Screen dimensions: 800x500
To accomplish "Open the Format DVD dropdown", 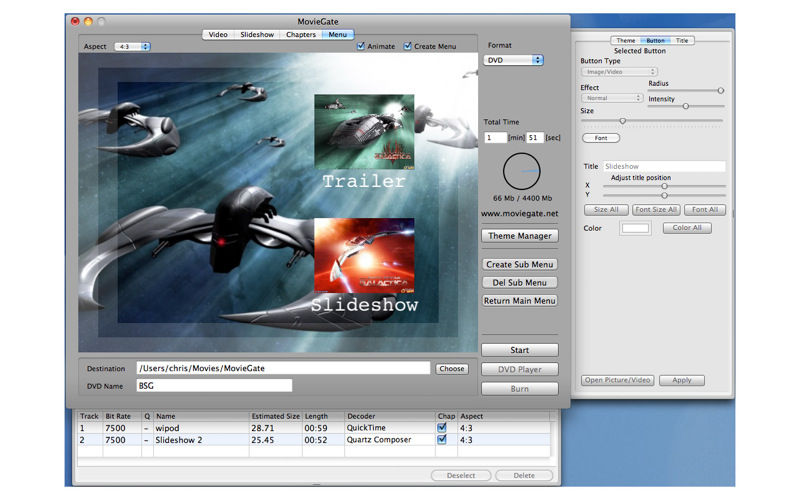I will [x=513, y=60].
